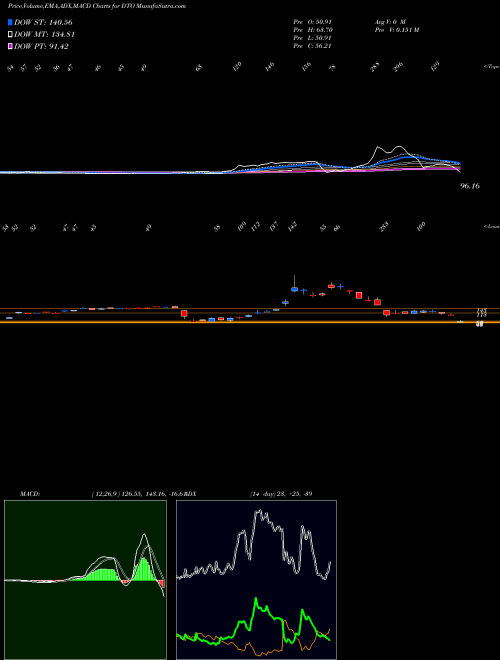Click the '120' top label on the upper axis
Viewport: 500px width, 660px height.
tap(237, 67)
